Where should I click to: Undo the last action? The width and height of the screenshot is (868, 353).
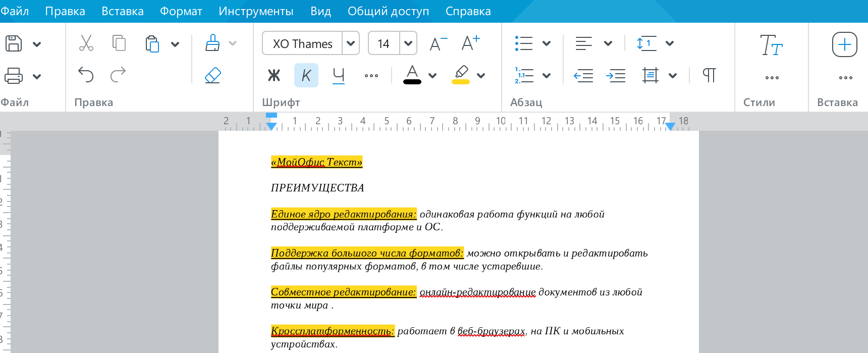click(86, 75)
